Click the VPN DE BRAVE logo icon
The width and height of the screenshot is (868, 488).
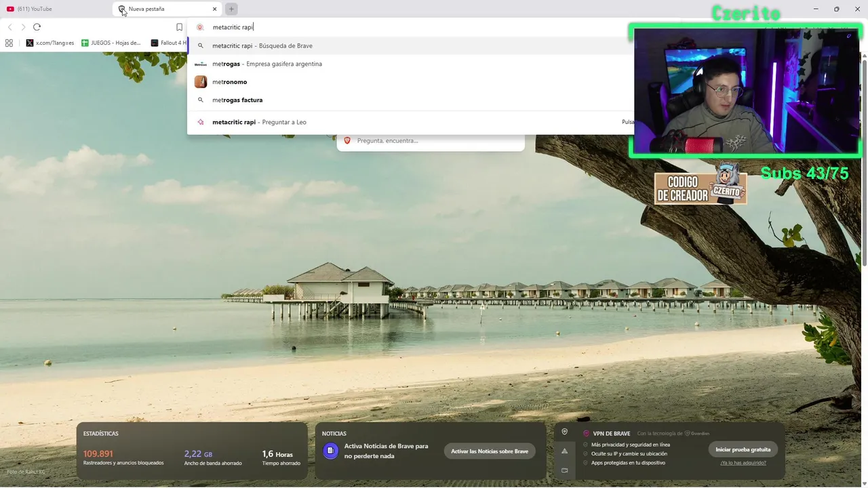(x=587, y=433)
